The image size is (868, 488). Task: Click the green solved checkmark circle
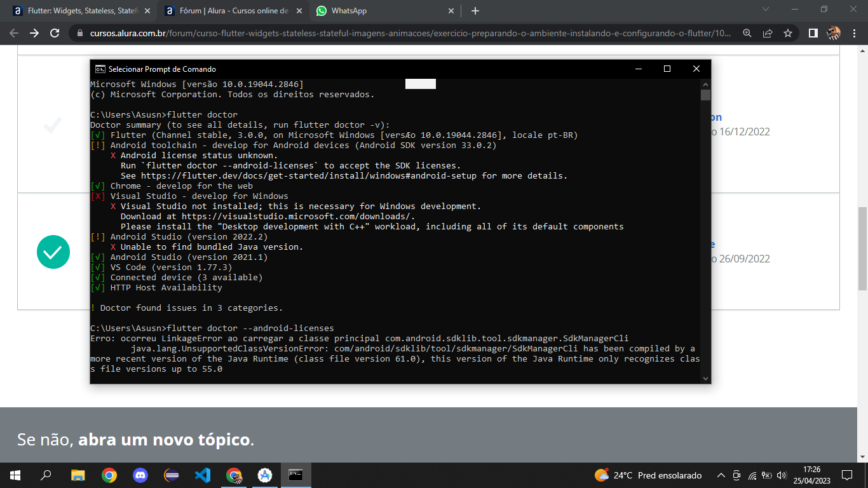click(53, 252)
